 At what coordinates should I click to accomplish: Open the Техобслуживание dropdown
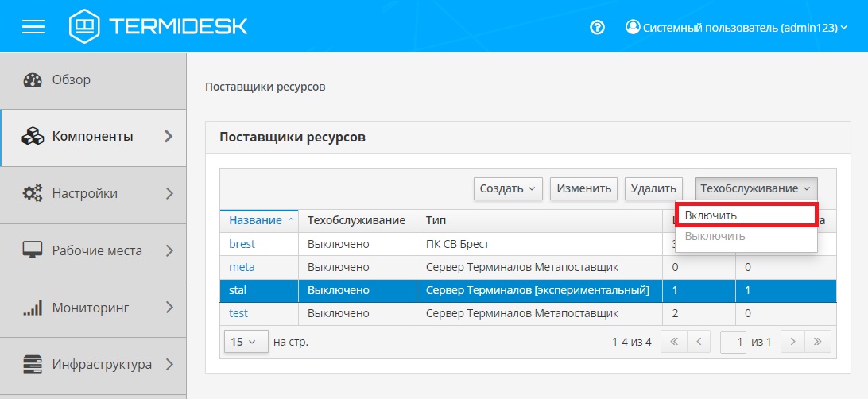755,188
